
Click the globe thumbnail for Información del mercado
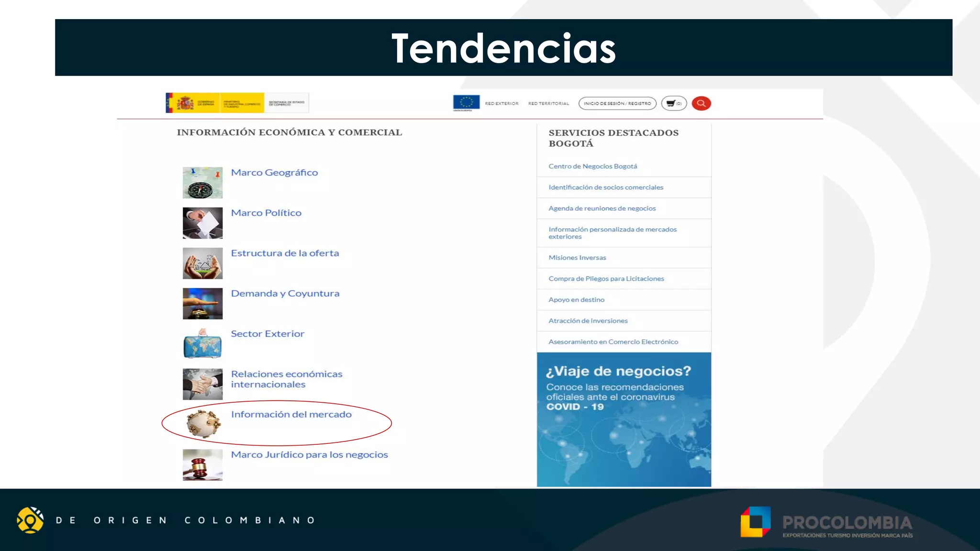click(x=203, y=424)
